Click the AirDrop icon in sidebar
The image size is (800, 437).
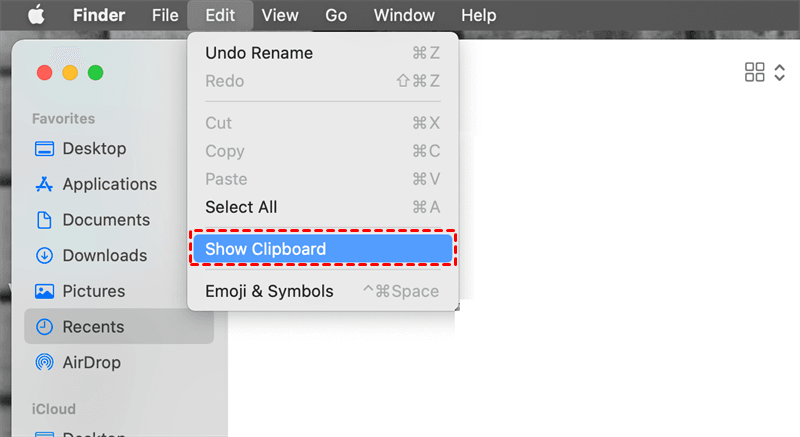(x=44, y=363)
